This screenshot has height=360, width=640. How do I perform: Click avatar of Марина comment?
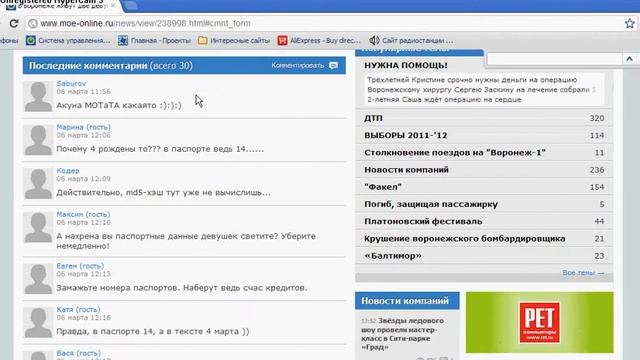coord(38,140)
